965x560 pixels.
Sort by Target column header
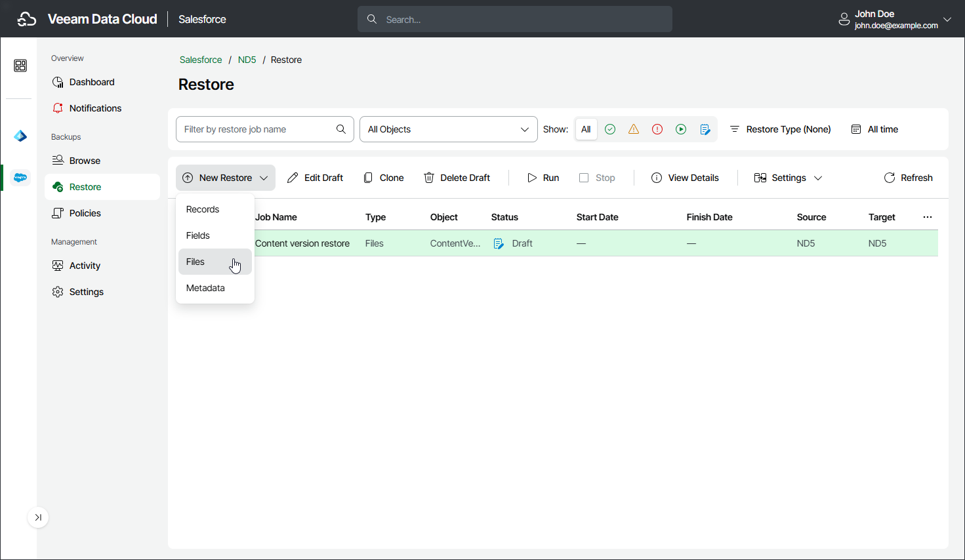882,217
